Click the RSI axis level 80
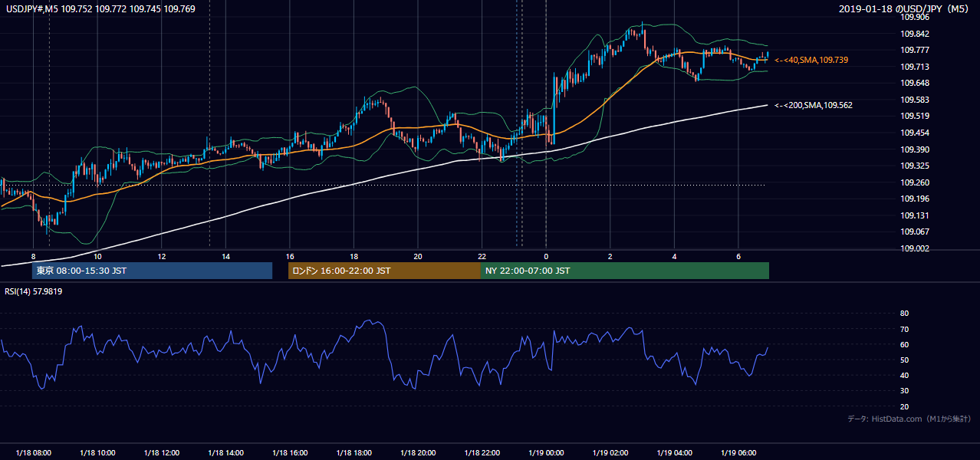The height and width of the screenshot is (460, 980). tap(904, 314)
